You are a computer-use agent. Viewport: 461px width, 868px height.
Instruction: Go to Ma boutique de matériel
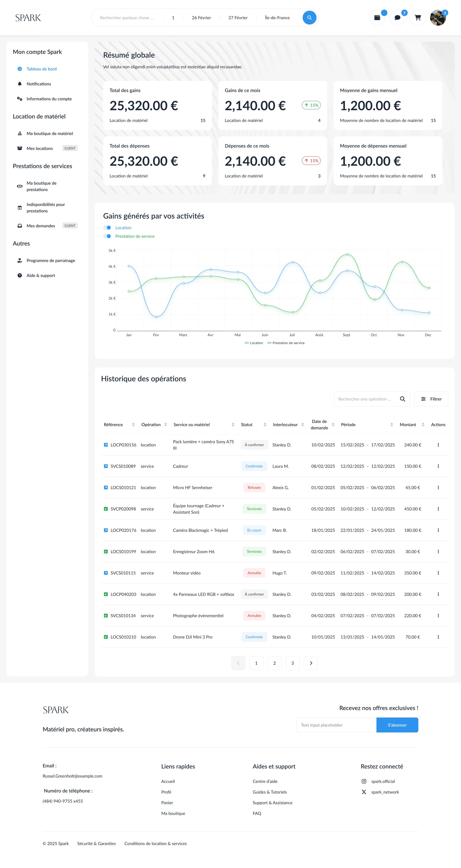click(x=50, y=133)
